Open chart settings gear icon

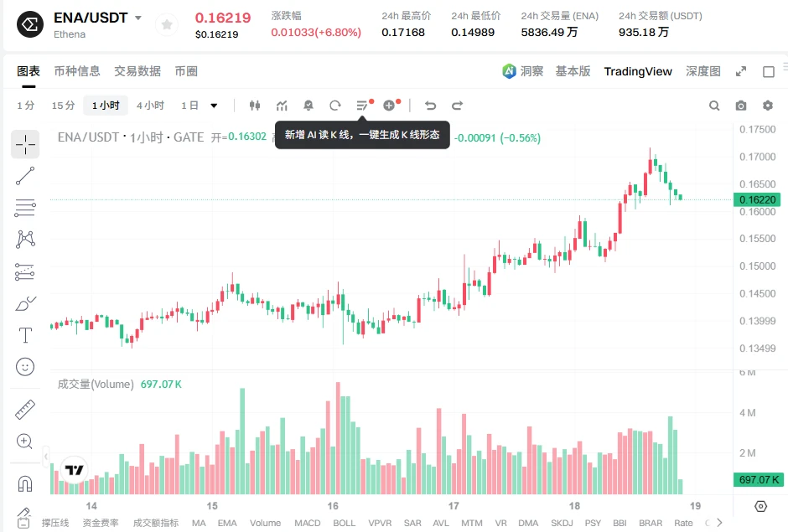767,106
